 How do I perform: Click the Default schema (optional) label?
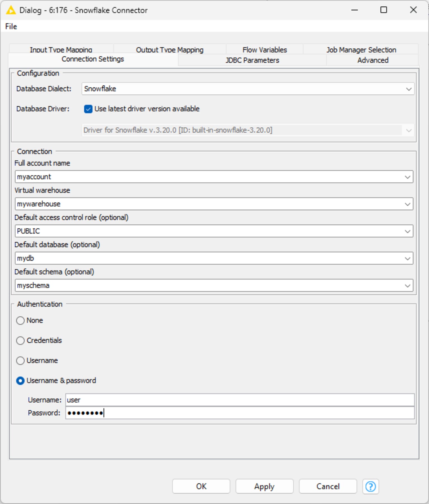54,272
